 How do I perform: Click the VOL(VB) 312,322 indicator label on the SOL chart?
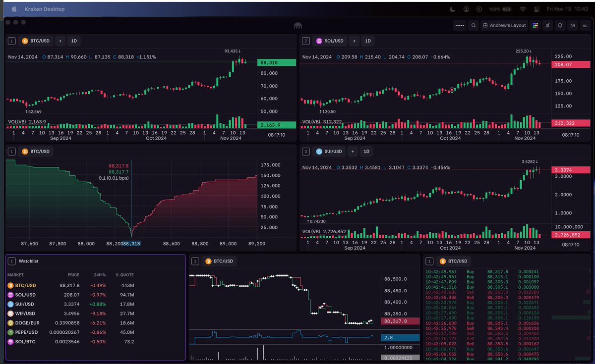322,121
